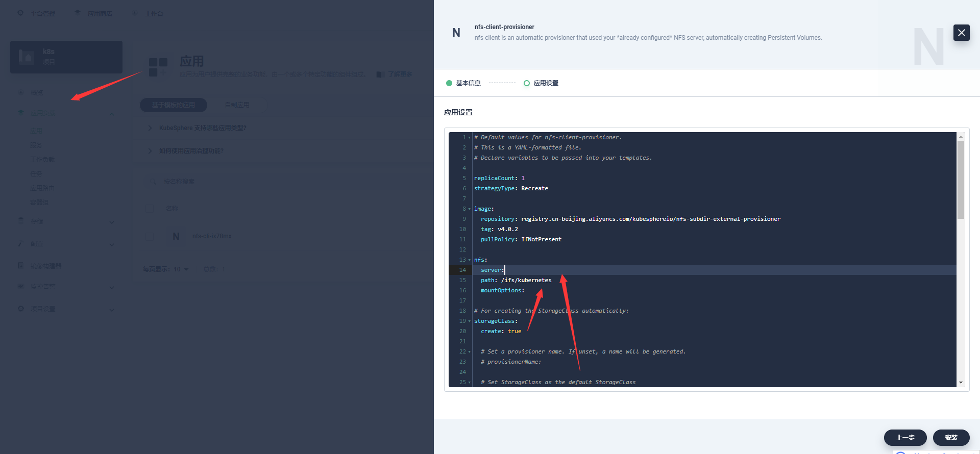The image size is (980, 454).
Task: Click the 安装 install button
Action: 951,438
